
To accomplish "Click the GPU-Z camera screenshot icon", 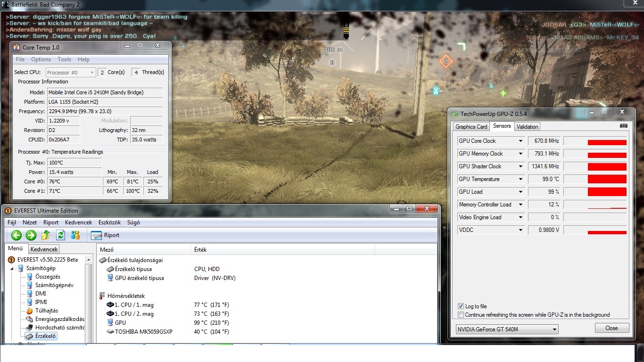I will click(x=624, y=126).
